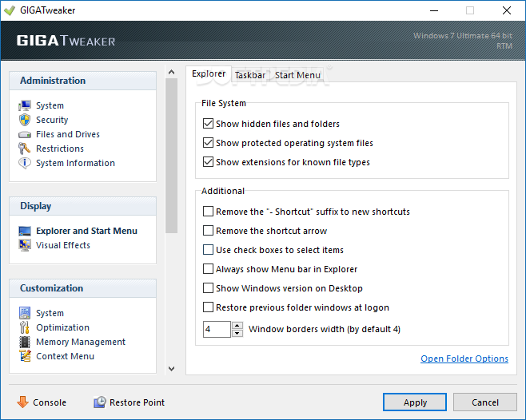Click sidebar scroll down arrow
Viewport: 526px width, 420px height.
pyautogui.click(x=171, y=369)
